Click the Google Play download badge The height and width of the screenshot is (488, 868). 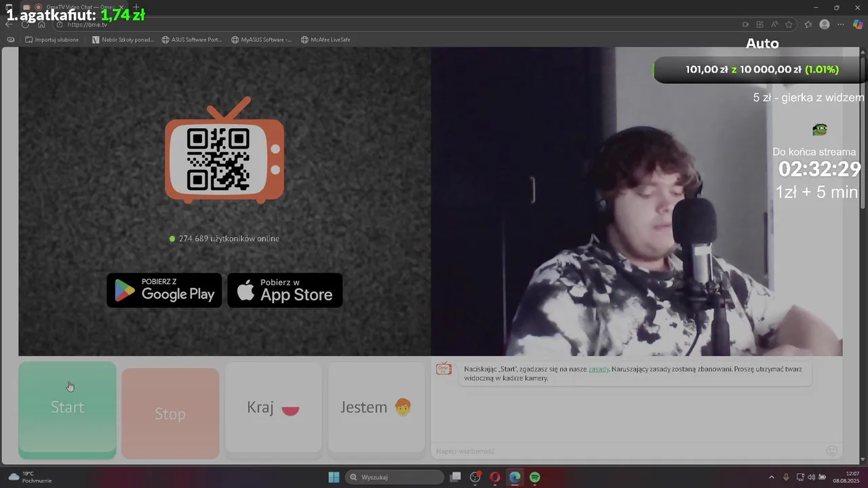(164, 290)
